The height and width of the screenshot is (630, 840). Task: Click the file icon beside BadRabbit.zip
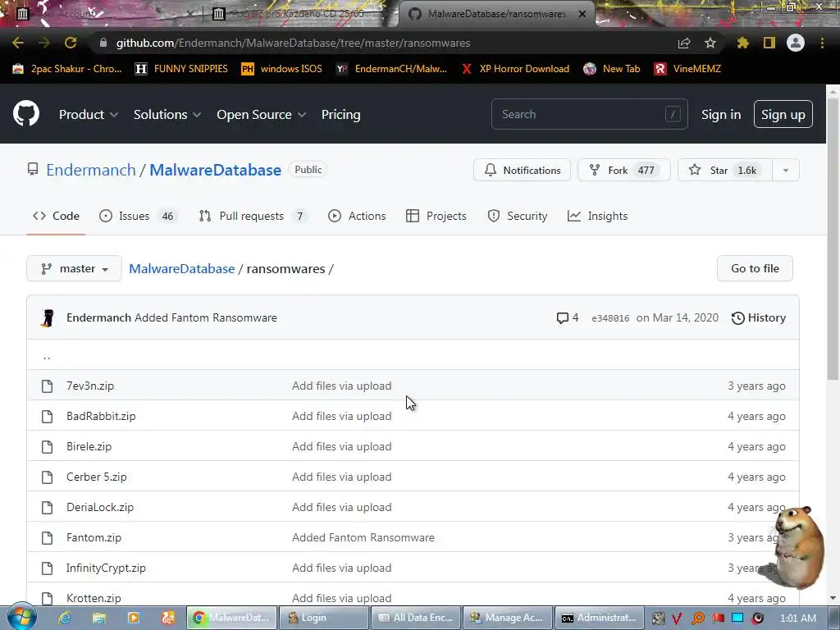click(47, 416)
